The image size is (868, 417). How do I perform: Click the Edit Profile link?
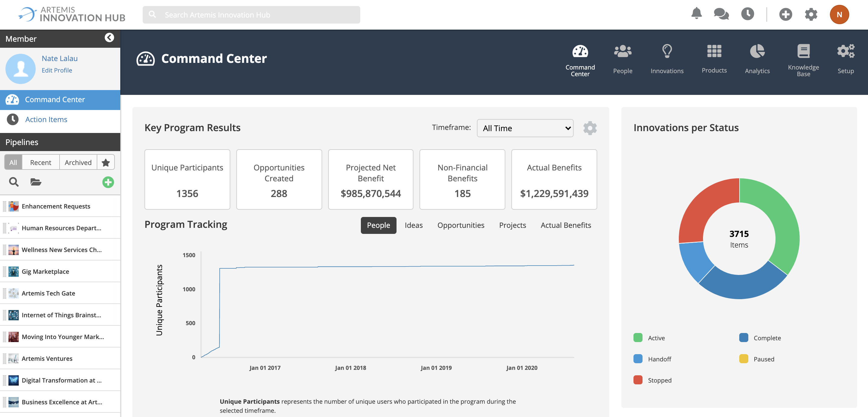[57, 70]
